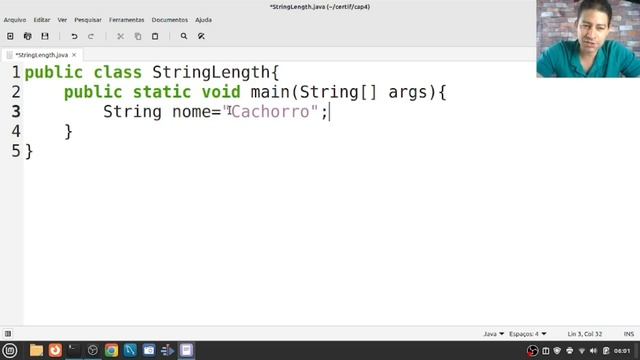Click the volume speaker tray icon
The width and height of the screenshot is (640, 360).
(594, 351)
